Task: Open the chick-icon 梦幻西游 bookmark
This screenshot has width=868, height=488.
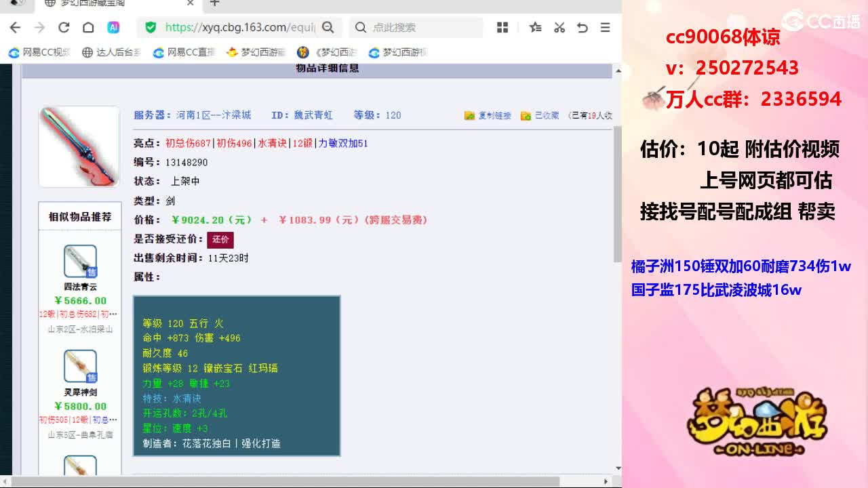Action: click(x=256, y=52)
